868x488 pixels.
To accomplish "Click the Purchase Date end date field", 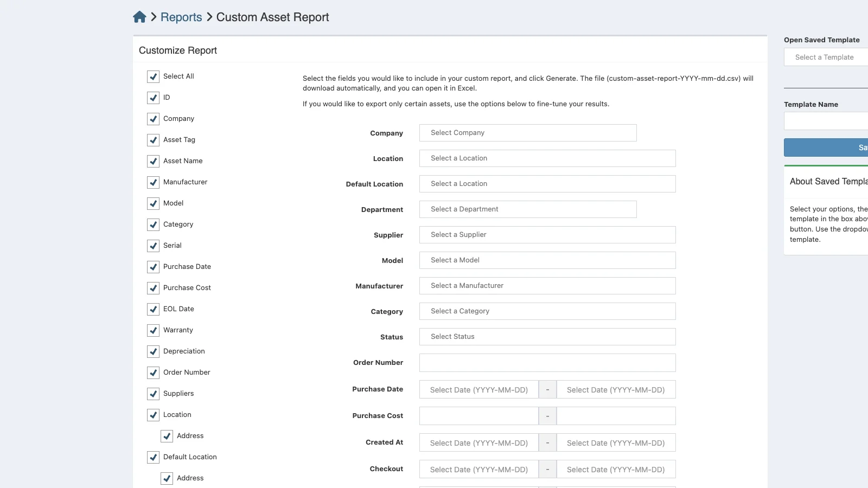I will pyautogui.click(x=616, y=389).
